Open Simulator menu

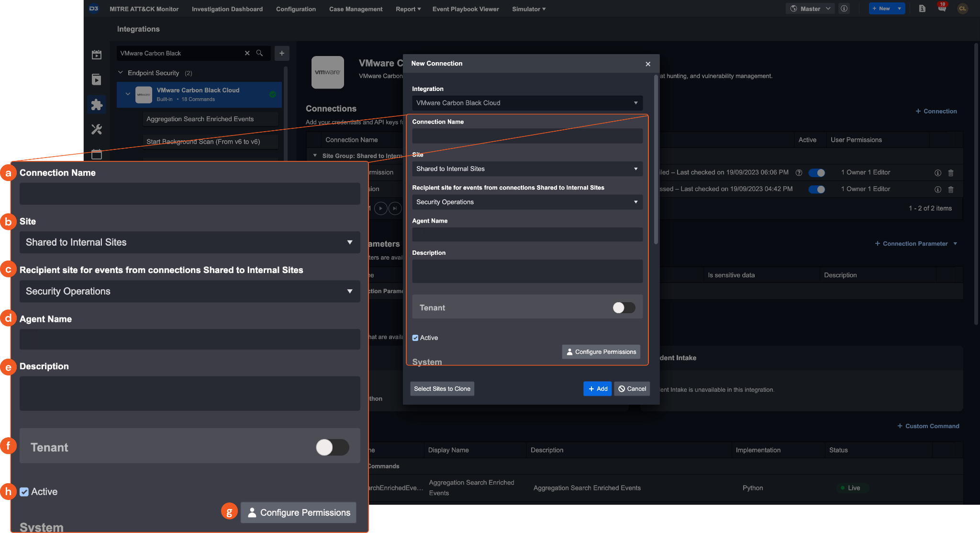click(529, 9)
